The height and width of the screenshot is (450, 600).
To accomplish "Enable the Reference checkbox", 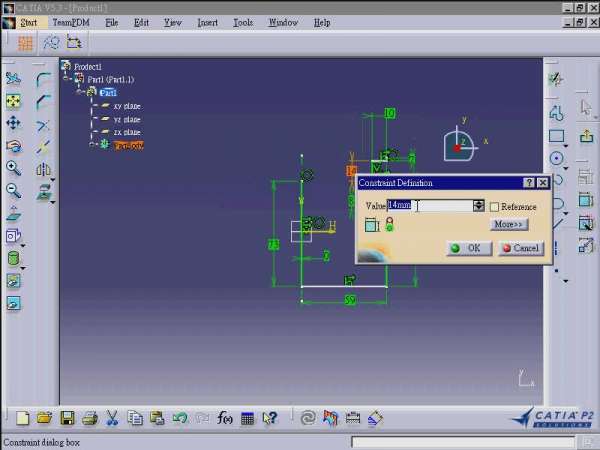I will (x=494, y=207).
